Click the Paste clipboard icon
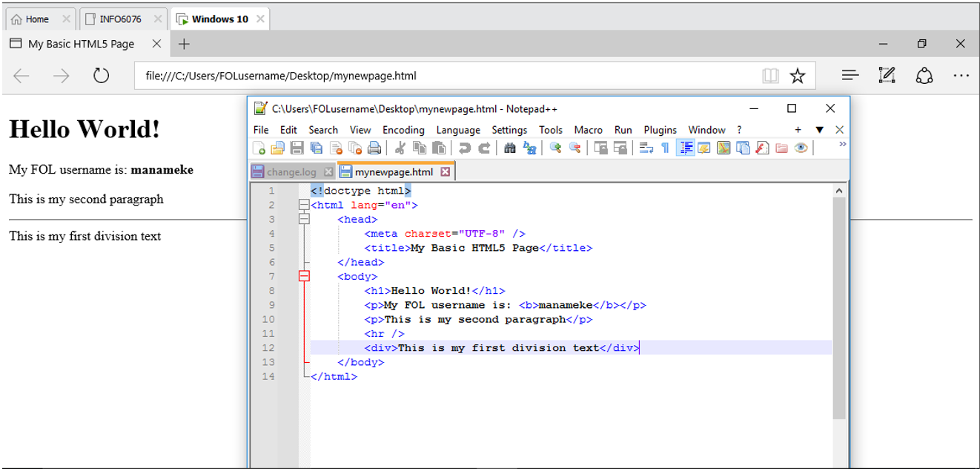The image size is (980, 469). coord(439,148)
